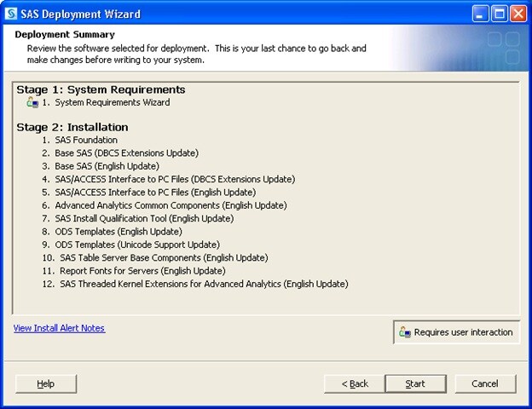Select Report Fonts for Servers entry
532x409 pixels.
[x=142, y=270]
